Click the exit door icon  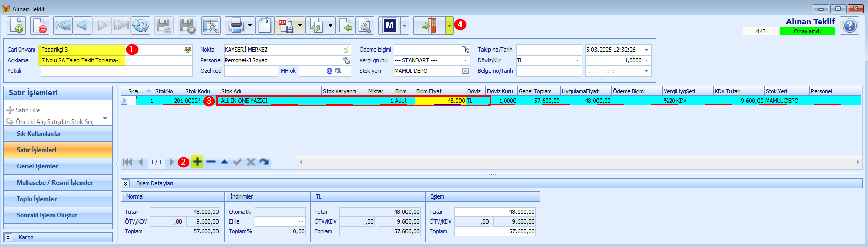click(429, 26)
